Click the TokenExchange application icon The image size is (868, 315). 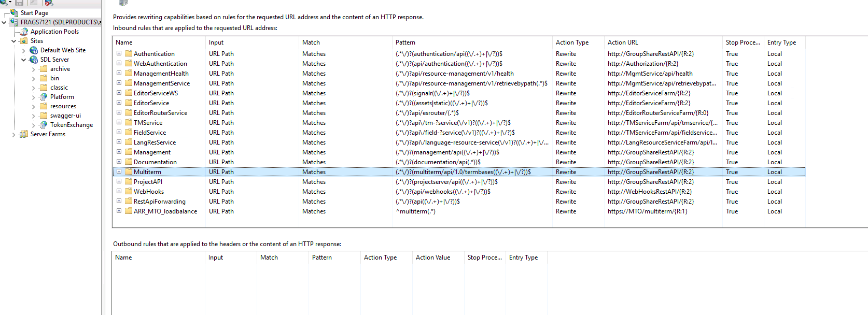44,124
